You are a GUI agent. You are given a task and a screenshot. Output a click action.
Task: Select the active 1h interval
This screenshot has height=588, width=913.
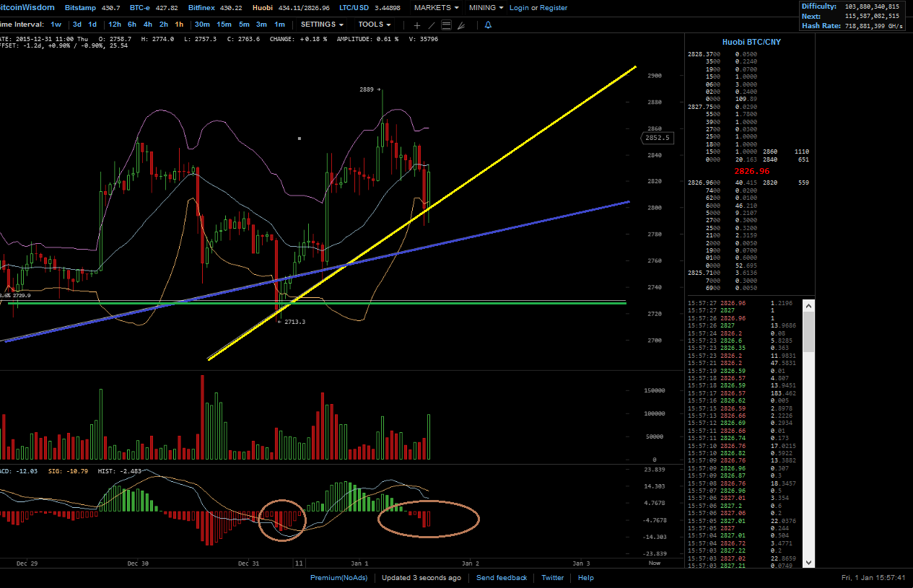[179, 25]
